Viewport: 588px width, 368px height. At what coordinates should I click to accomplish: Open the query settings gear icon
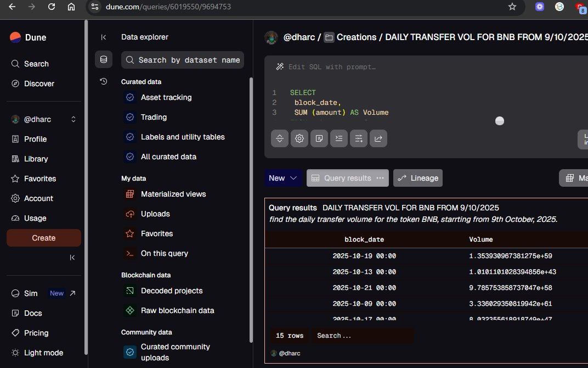click(299, 138)
